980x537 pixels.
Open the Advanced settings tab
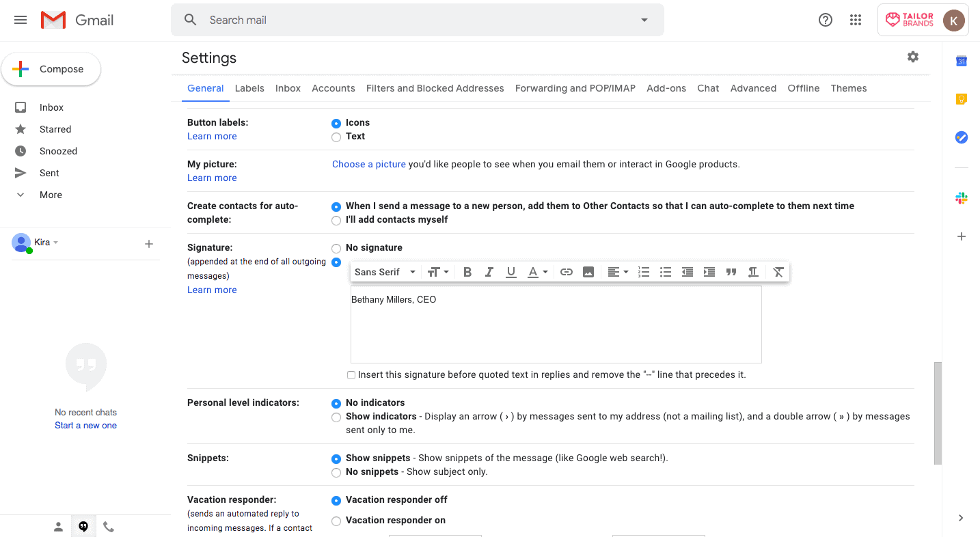click(753, 88)
